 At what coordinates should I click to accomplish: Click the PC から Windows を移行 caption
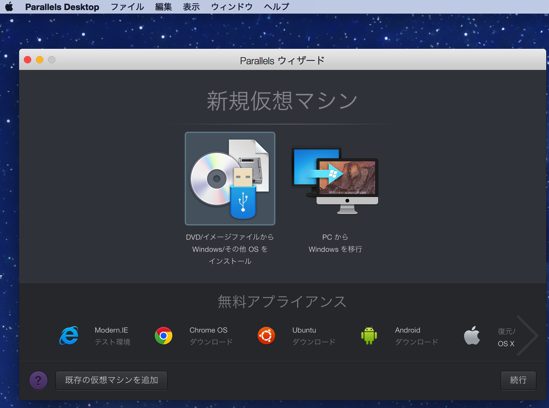point(335,243)
